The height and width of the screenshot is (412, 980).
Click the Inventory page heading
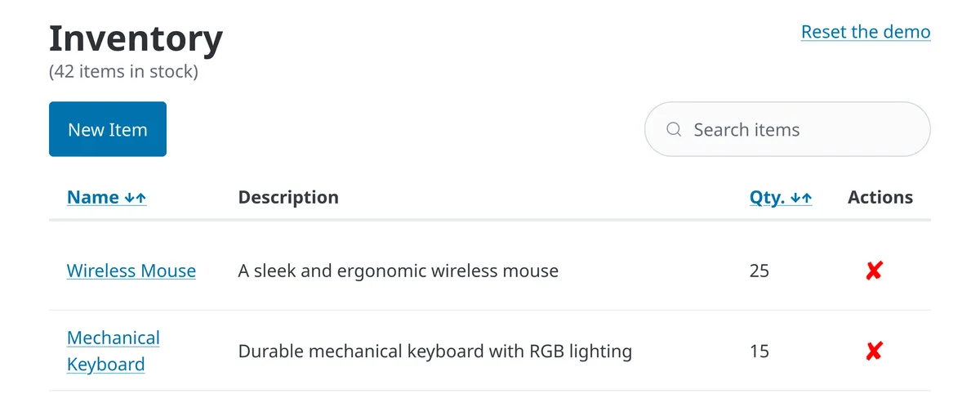[x=136, y=38]
